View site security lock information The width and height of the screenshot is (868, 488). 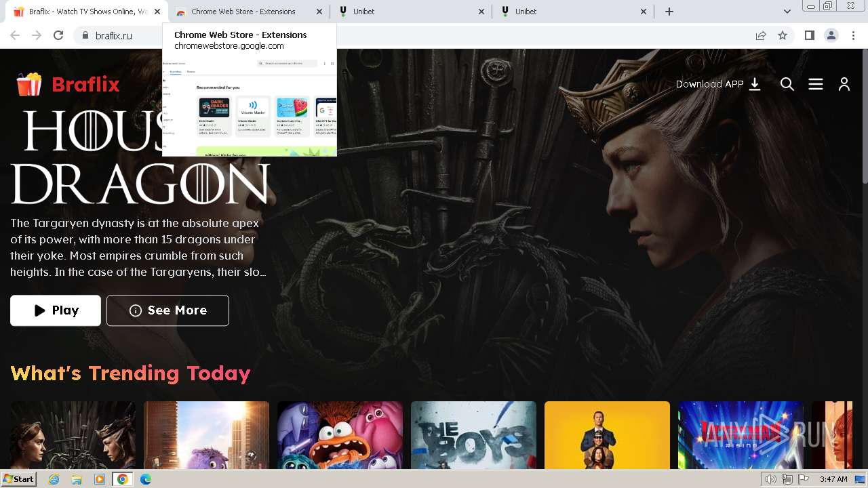coord(85,35)
